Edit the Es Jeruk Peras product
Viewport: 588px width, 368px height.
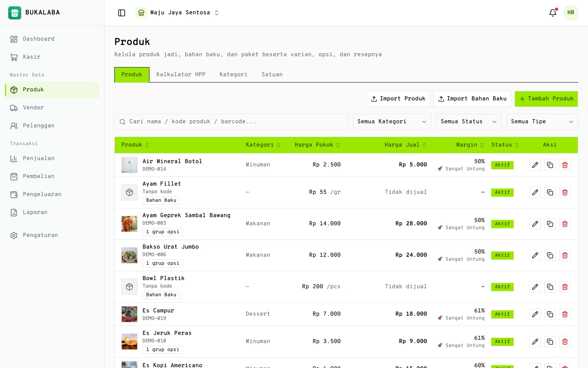click(535, 342)
